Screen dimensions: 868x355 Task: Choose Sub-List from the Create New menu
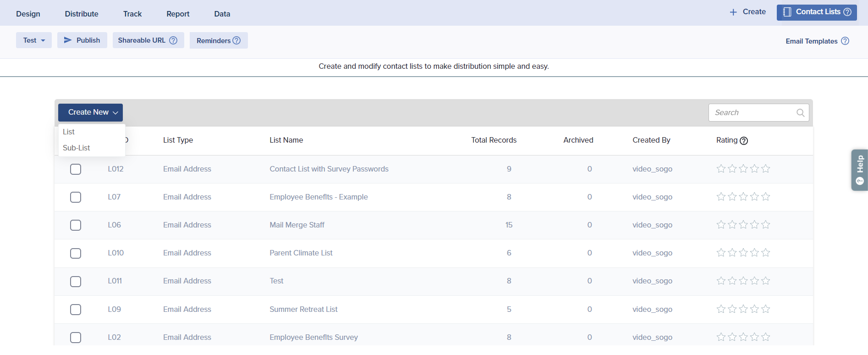coord(77,148)
